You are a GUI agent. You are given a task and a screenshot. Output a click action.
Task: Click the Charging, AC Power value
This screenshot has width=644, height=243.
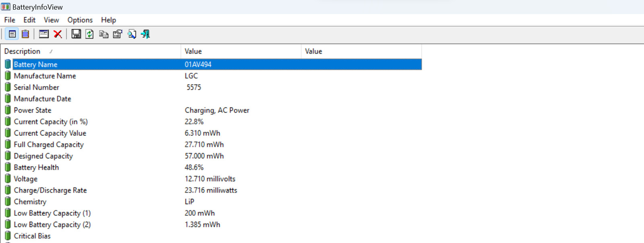tap(217, 110)
